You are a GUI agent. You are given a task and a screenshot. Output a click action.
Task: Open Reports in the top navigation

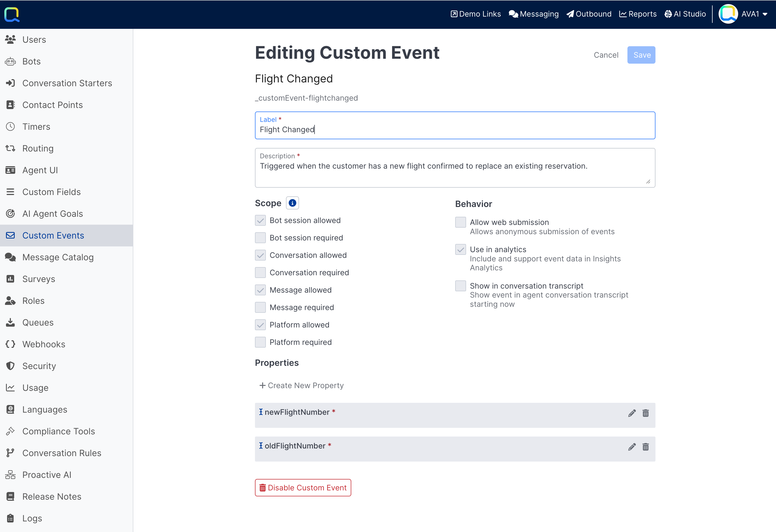coord(638,14)
